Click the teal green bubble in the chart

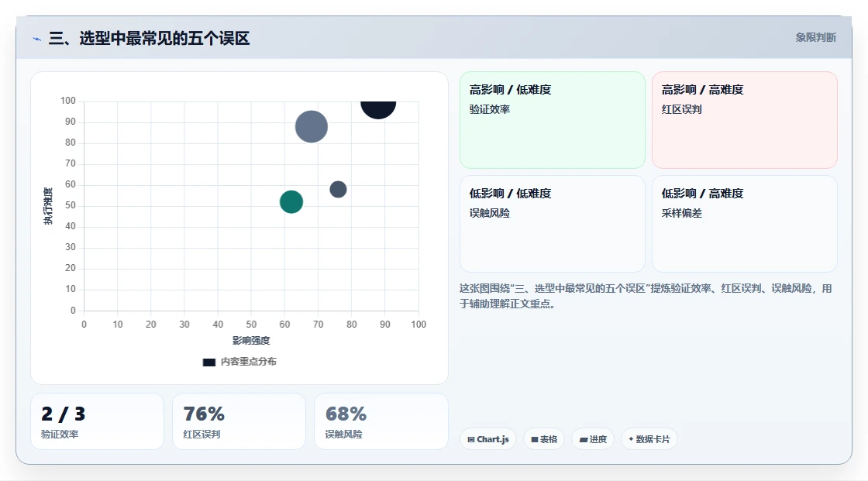(291, 201)
